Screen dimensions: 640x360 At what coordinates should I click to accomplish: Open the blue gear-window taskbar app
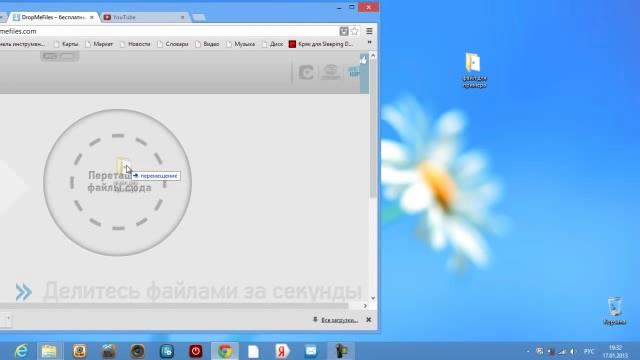[x=167, y=351]
